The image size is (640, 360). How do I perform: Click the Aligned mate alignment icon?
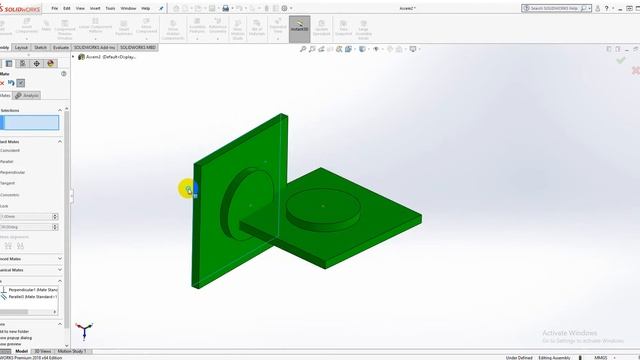point(8,246)
